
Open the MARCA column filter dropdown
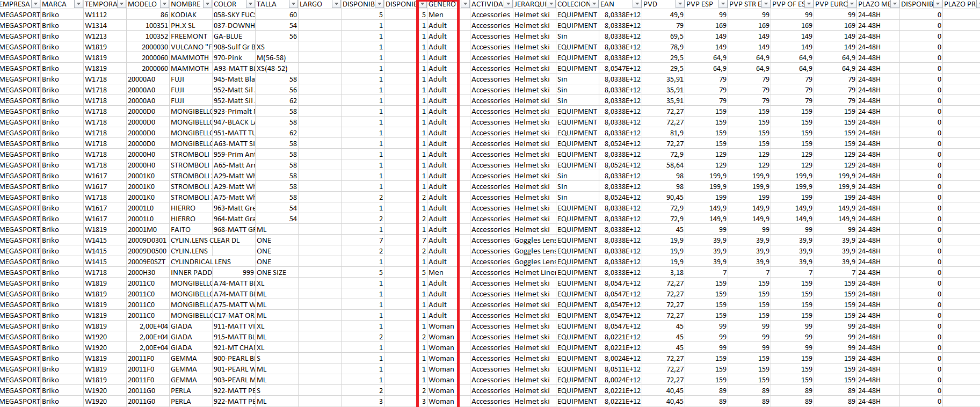click(x=78, y=4)
